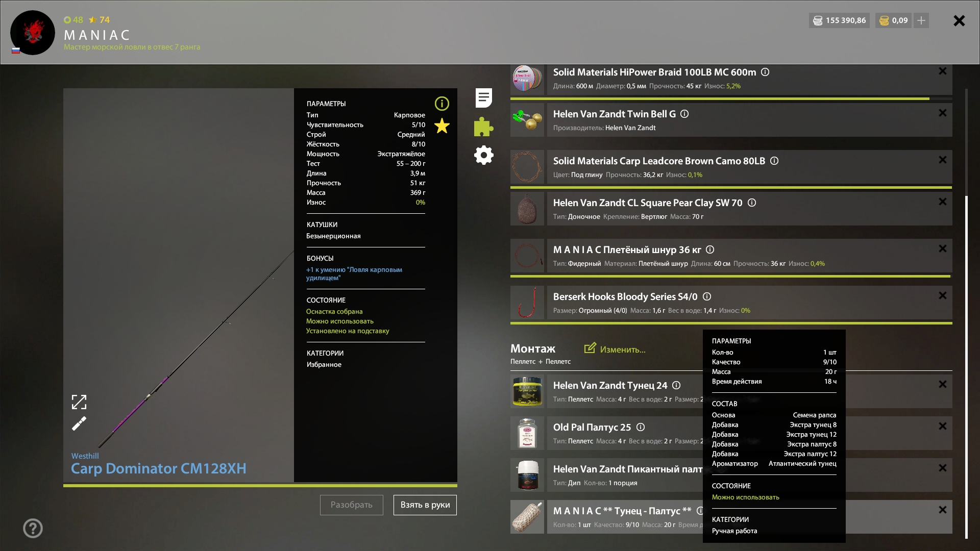Screen dimensions: 980x551
Task: Remove the Berserk Hooks Bloody Series hook
Action: coord(942,296)
